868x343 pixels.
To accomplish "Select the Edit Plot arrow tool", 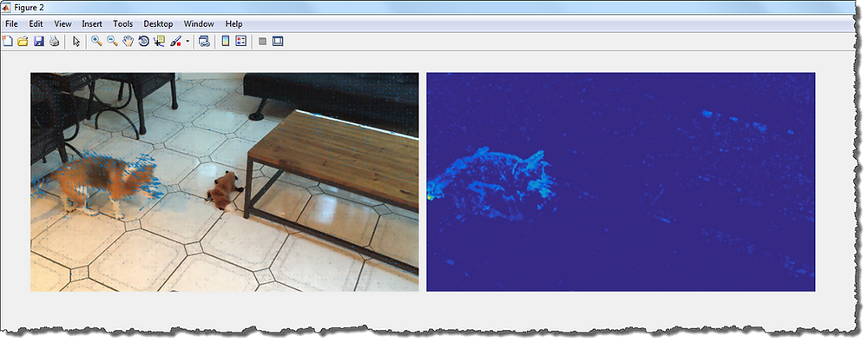I will [x=76, y=41].
